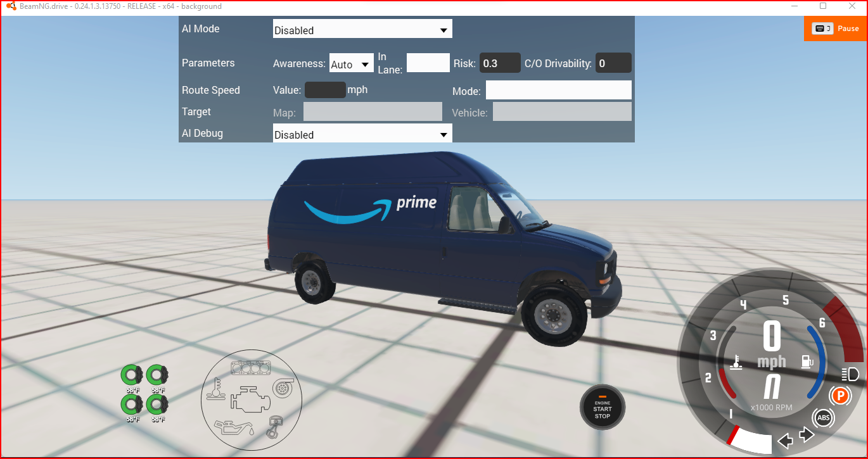Click the oil can icon
The width and height of the screenshot is (868, 459).
point(235,427)
